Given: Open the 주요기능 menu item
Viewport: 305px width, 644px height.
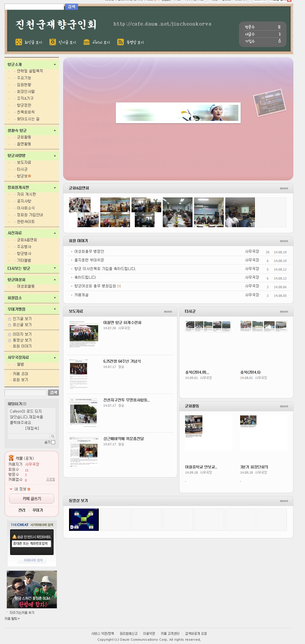Looking at the screenshot, I should pyautogui.click(x=24, y=78).
